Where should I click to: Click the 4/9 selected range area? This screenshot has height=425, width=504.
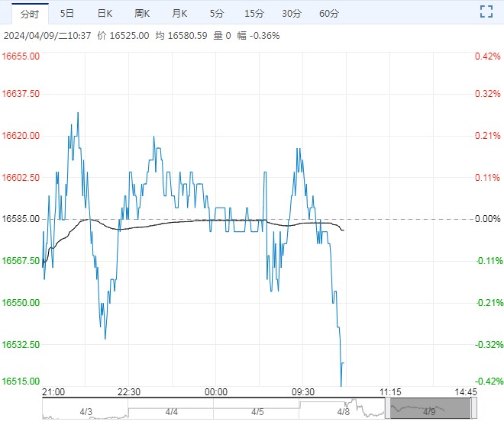[431, 408]
